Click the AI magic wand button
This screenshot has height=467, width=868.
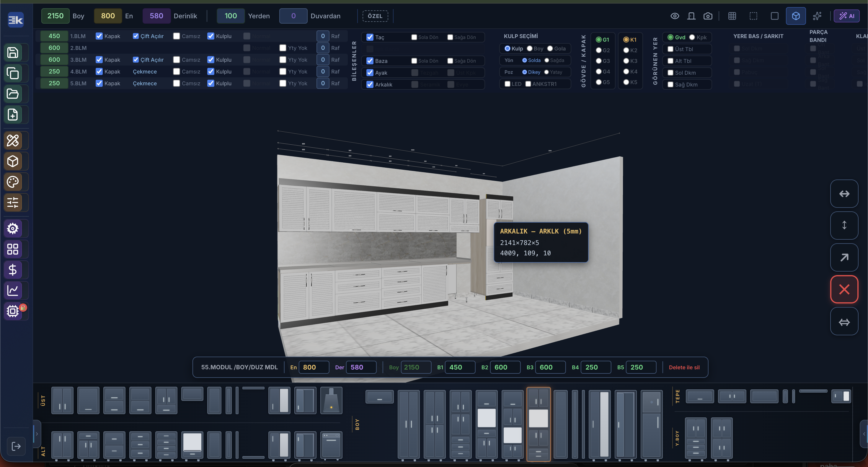coord(846,16)
